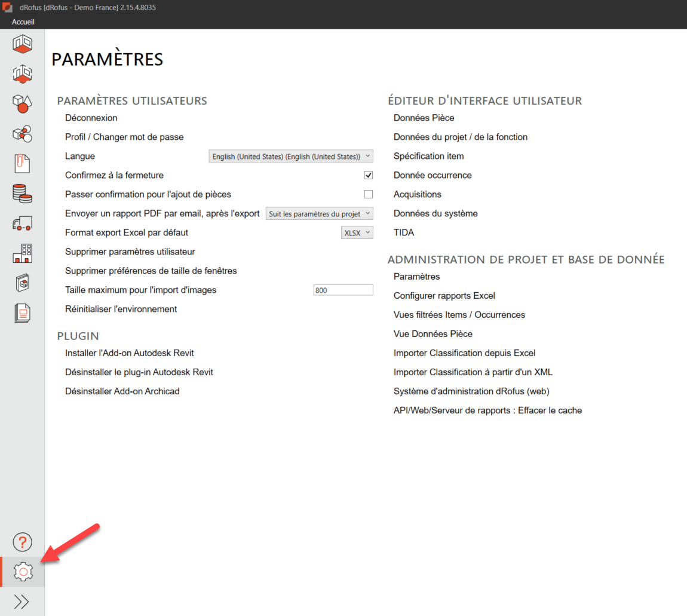Expand the sidebar with double chevron
Image resolution: width=687 pixels, height=616 pixels.
click(x=22, y=602)
